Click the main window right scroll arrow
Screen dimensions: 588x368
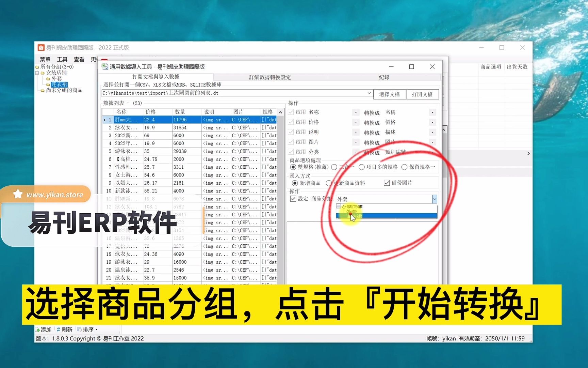528,153
